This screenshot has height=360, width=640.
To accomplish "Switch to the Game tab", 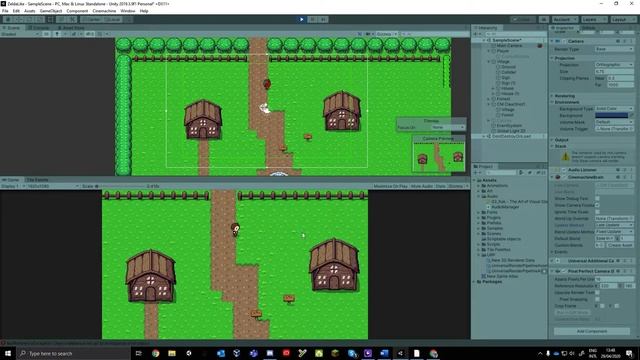I will (11, 180).
